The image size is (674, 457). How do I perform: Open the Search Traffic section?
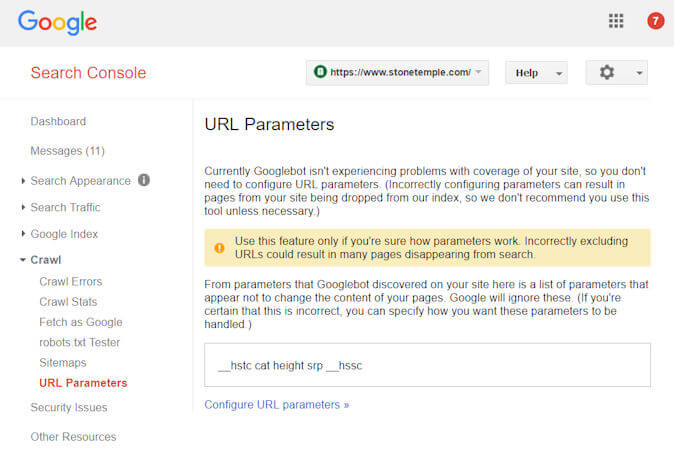coord(65,207)
